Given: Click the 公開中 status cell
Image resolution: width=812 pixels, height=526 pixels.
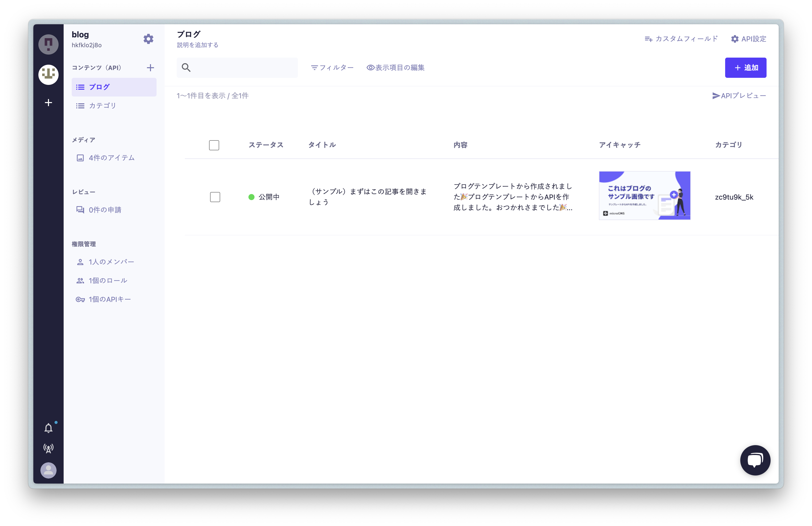Looking at the screenshot, I should (x=264, y=197).
